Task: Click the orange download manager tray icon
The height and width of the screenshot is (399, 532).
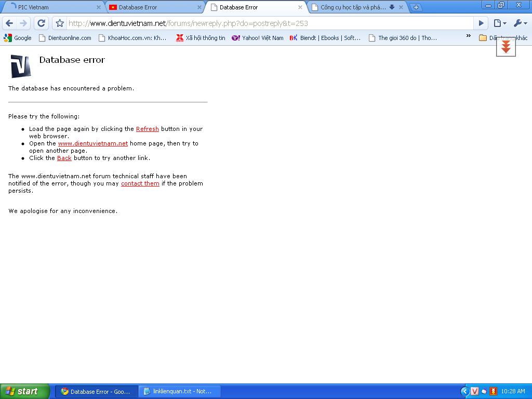Action: tap(493, 392)
